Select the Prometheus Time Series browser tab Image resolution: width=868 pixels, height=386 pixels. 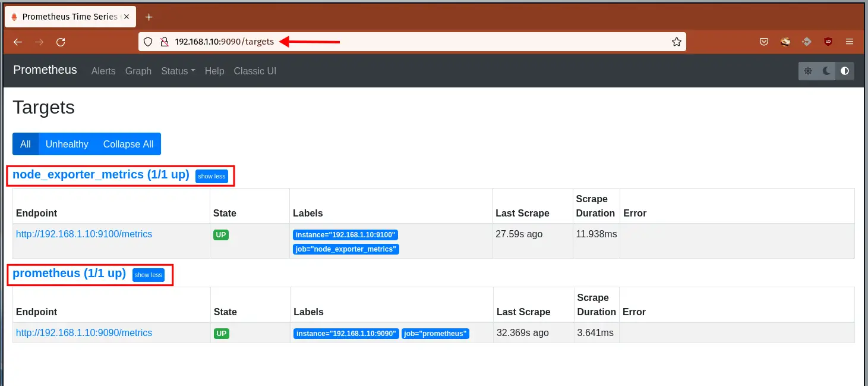click(x=70, y=17)
